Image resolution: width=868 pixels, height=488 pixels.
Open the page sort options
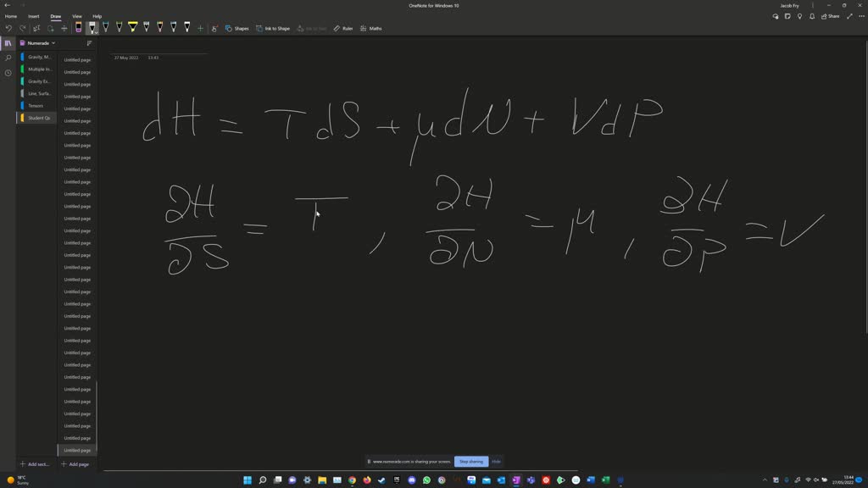90,42
